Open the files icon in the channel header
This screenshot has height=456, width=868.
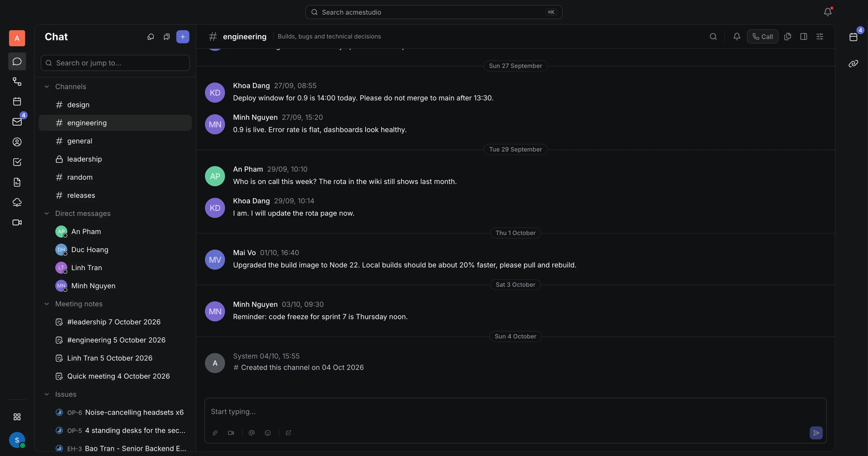coord(787,36)
